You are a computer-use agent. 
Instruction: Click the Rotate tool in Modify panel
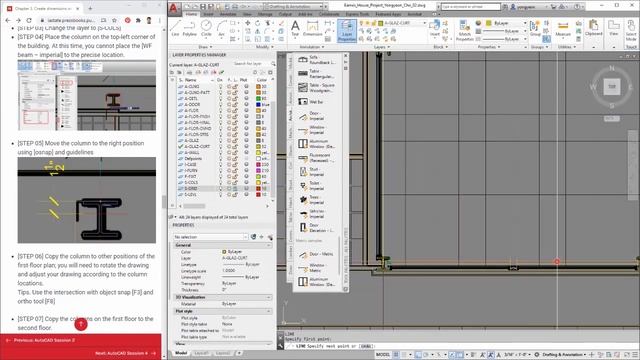(x=258, y=23)
